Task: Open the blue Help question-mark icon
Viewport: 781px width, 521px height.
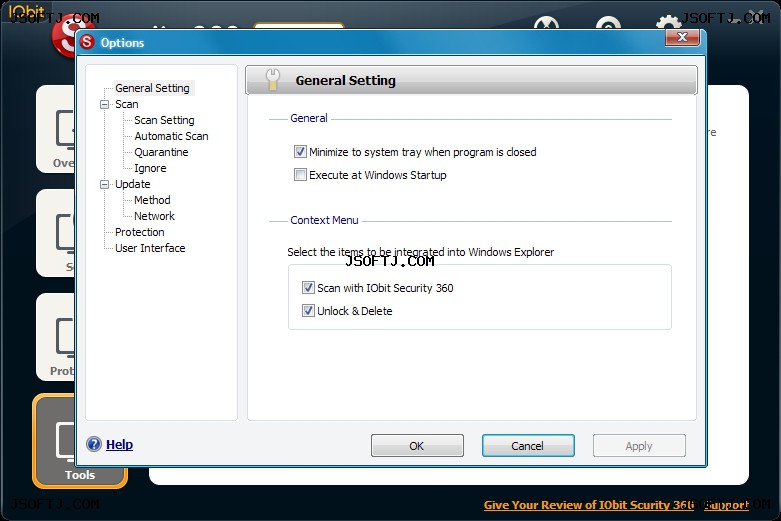Action: click(x=94, y=444)
